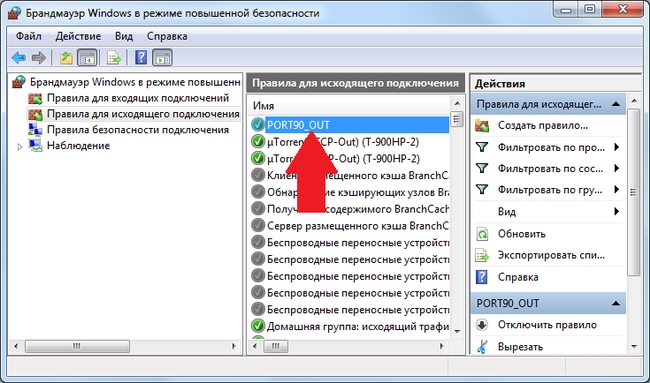Click the Сервер размещенного кэша rule icon
650x383 pixels.
[x=258, y=225]
